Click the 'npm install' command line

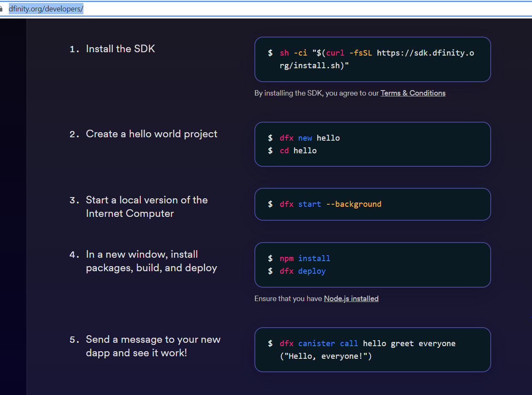pos(299,259)
